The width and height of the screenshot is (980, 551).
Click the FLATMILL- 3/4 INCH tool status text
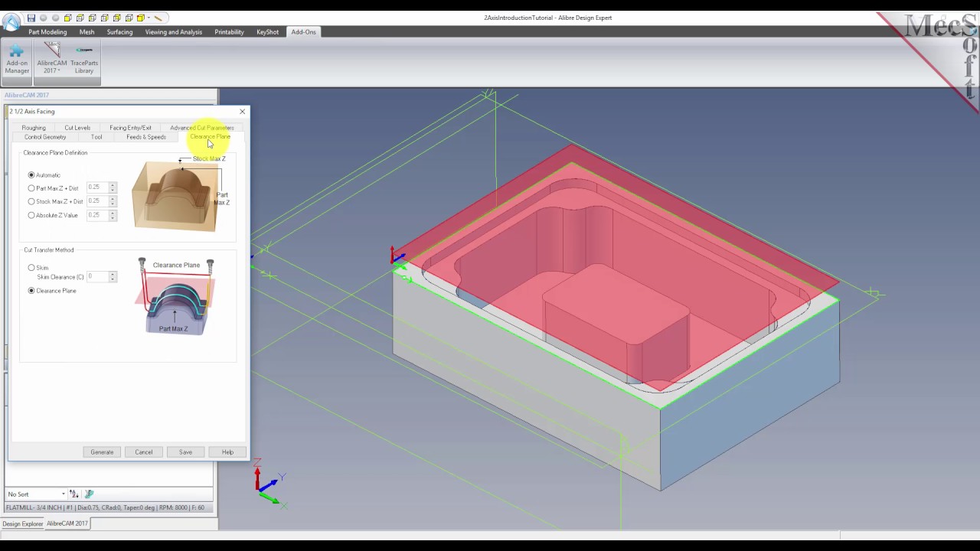(106, 507)
